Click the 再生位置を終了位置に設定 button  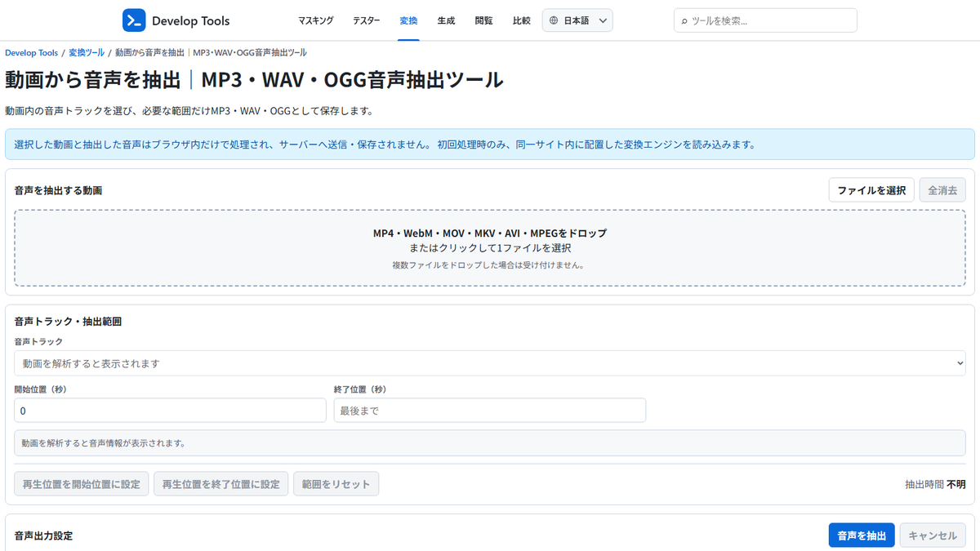point(221,483)
